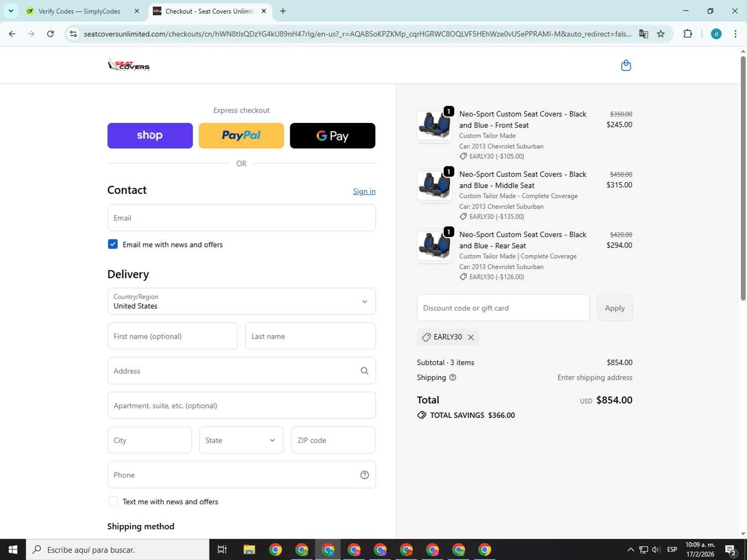
Task: Check Text me with news and offers
Action: pos(113,501)
